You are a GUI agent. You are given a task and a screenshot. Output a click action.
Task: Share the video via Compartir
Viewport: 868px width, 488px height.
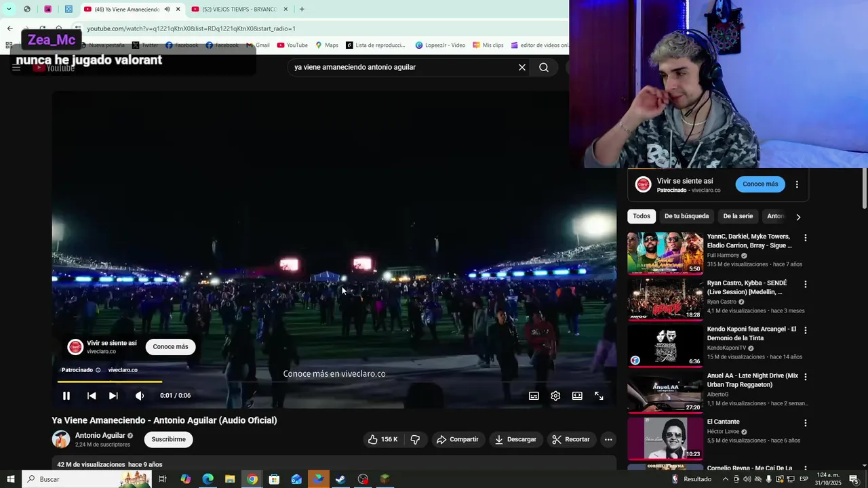[x=458, y=439]
